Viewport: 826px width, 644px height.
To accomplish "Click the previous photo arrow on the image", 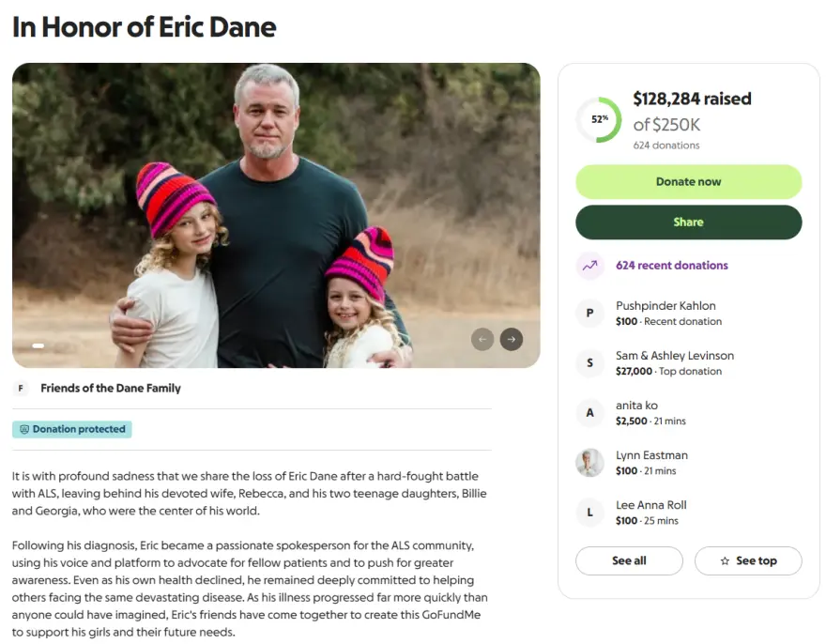I will point(482,339).
